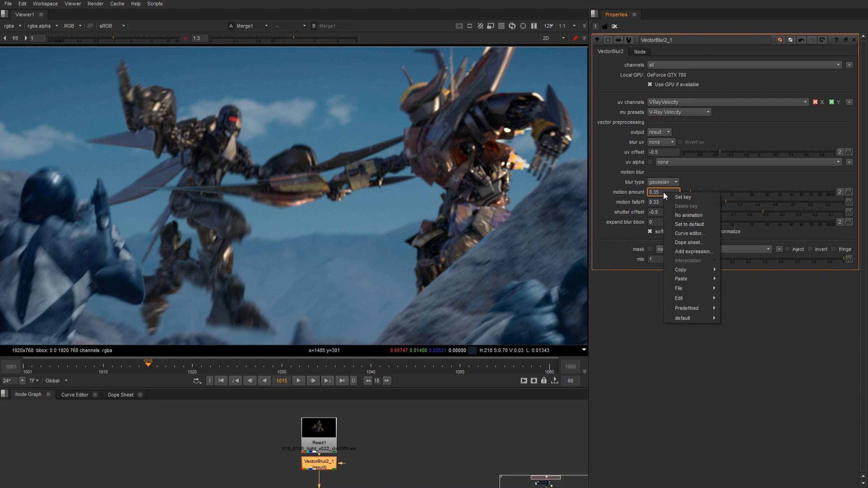The height and width of the screenshot is (488, 868).
Task: Click the viewer capture icon near 60
Action: click(x=534, y=381)
